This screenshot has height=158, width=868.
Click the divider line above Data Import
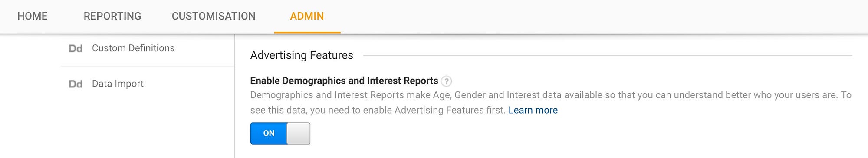coord(148,66)
